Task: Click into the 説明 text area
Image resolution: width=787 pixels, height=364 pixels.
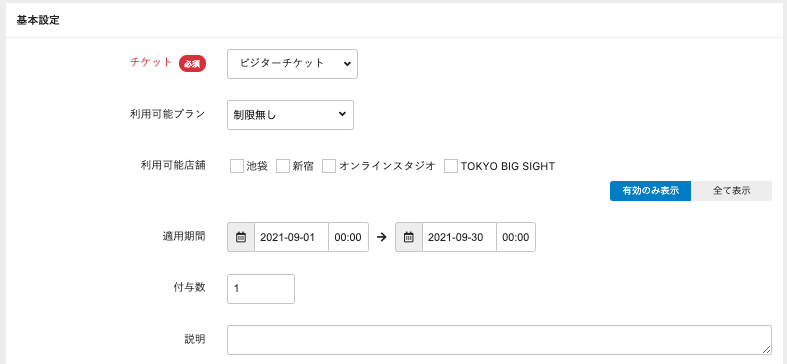Action: coord(499,340)
